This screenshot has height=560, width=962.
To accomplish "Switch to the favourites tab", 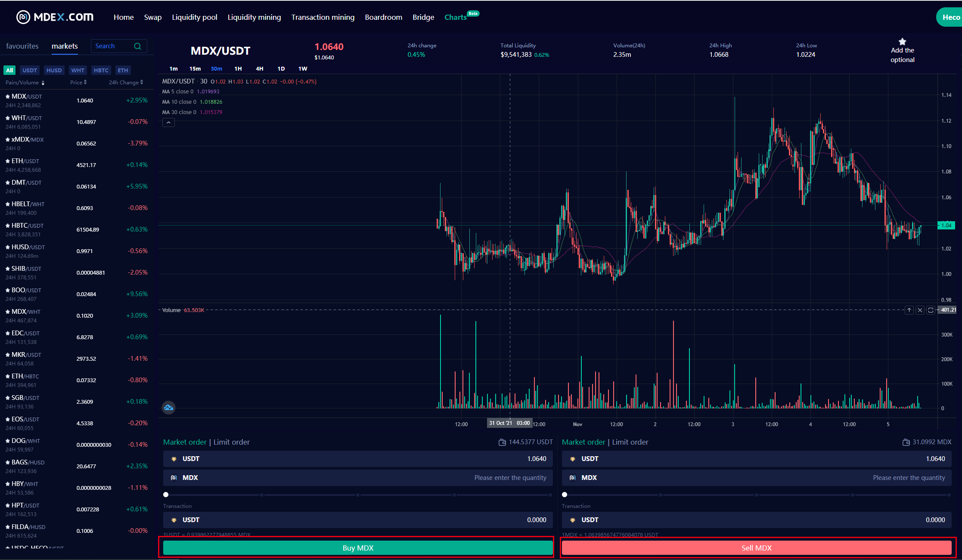I will point(22,46).
